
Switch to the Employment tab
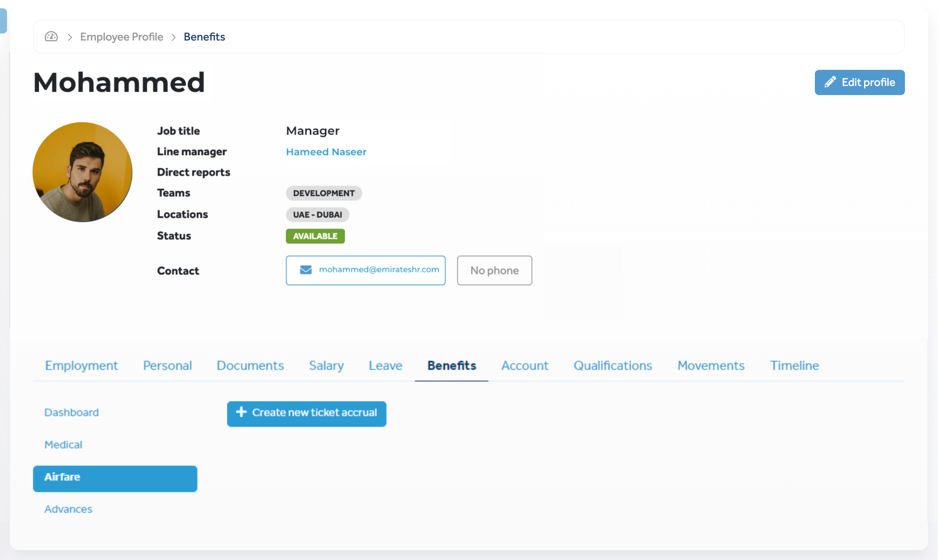click(81, 365)
